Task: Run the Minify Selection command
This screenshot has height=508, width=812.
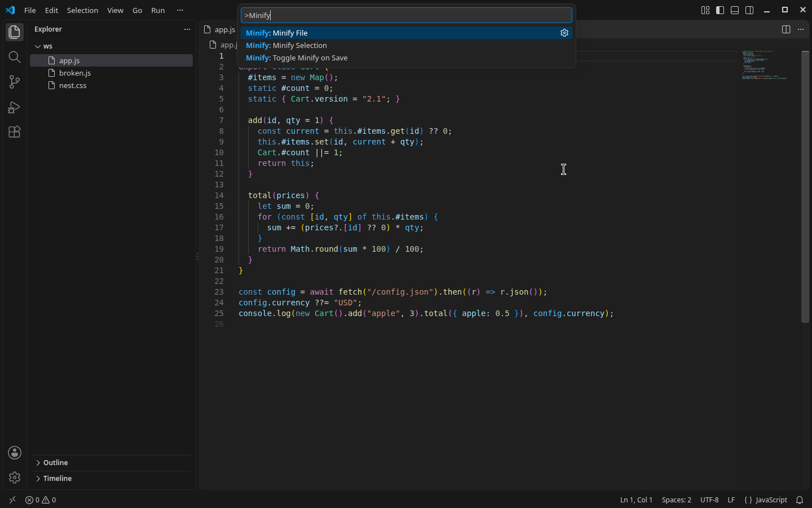Action: point(406,46)
